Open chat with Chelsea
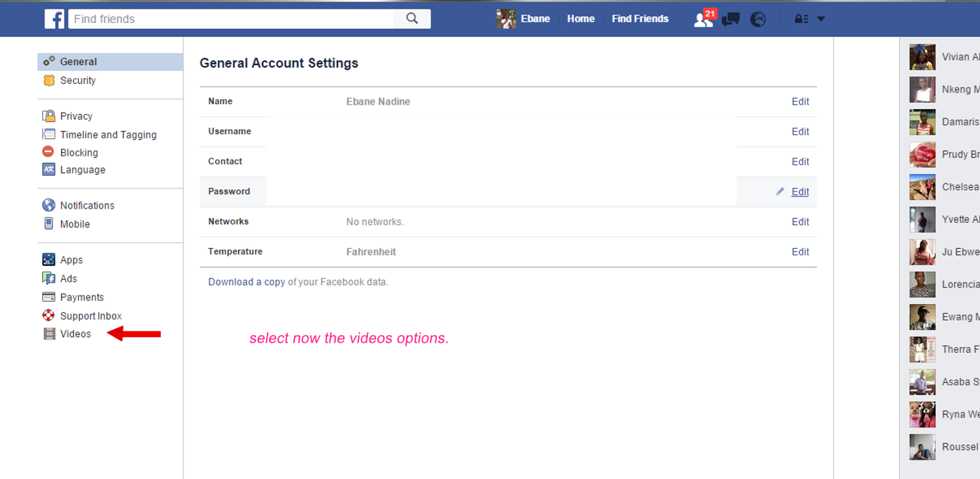 tap(944, 187)
